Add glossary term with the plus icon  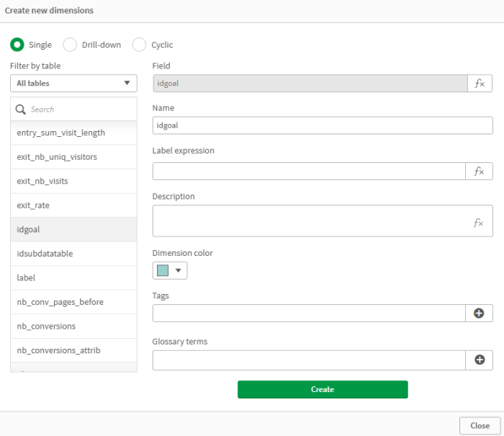[480, 360]
